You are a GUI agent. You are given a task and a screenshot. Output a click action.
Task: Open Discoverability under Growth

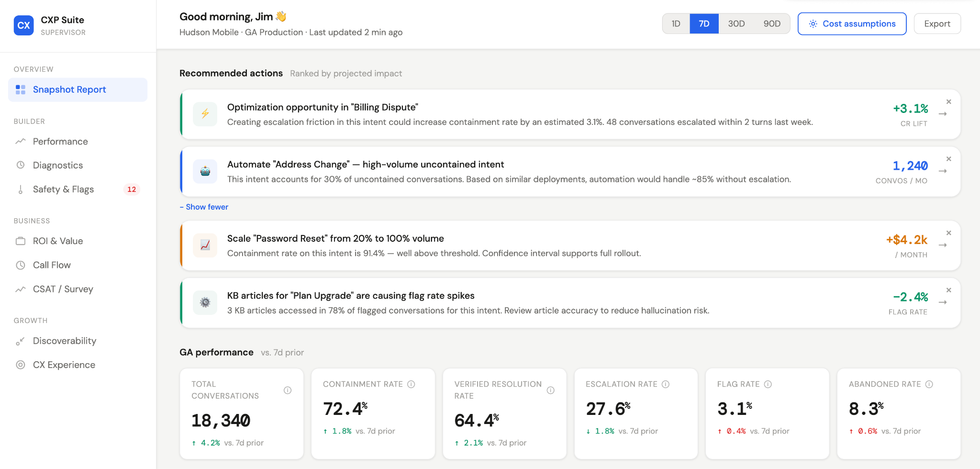pos(64,340)
